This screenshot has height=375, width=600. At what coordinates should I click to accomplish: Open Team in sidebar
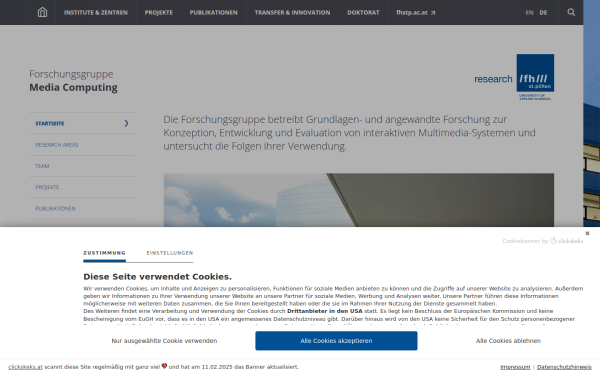point(82,166)
